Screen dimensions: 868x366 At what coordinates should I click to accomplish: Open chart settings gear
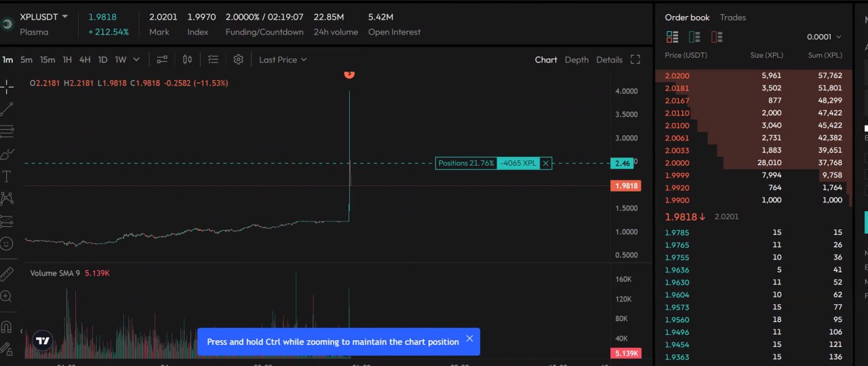click(238, 60)
